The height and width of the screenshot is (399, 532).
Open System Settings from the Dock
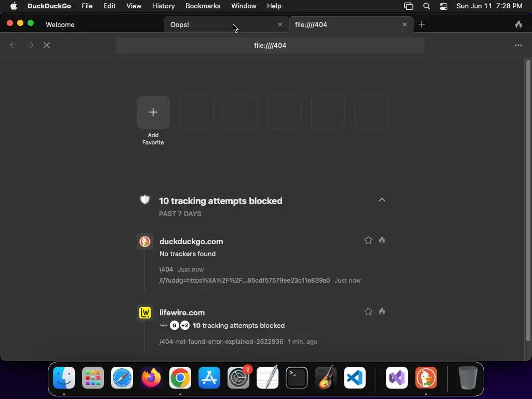tap(238, 378)
